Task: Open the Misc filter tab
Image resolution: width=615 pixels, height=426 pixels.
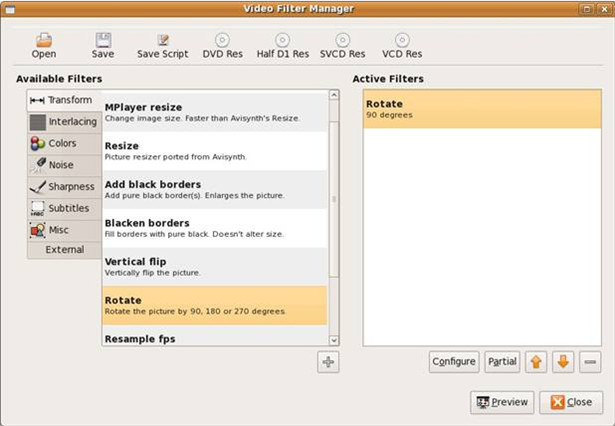Action: (x=65, y=230)
